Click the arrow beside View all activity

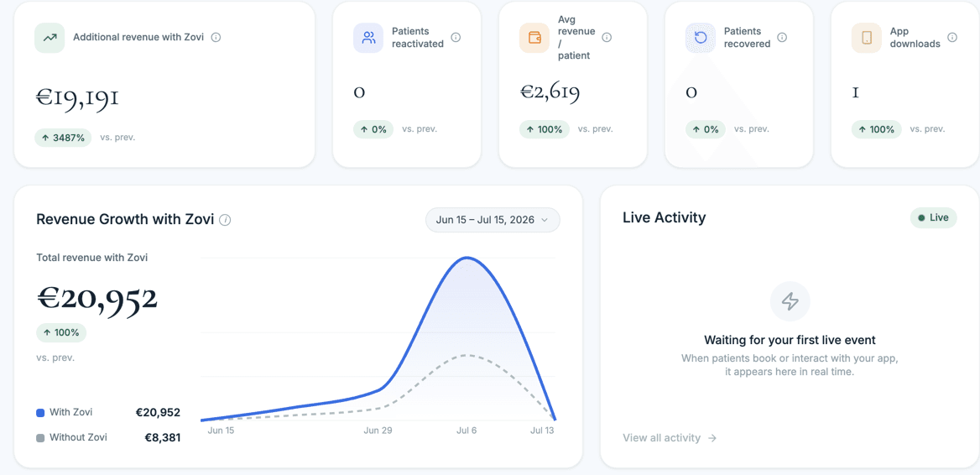[712, 438]
